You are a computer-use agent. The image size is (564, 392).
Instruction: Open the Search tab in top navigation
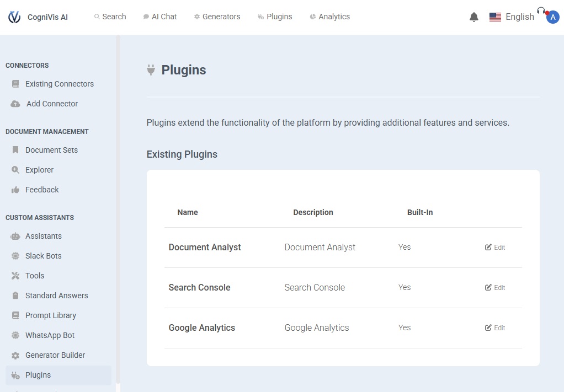[x=110, y=17]
